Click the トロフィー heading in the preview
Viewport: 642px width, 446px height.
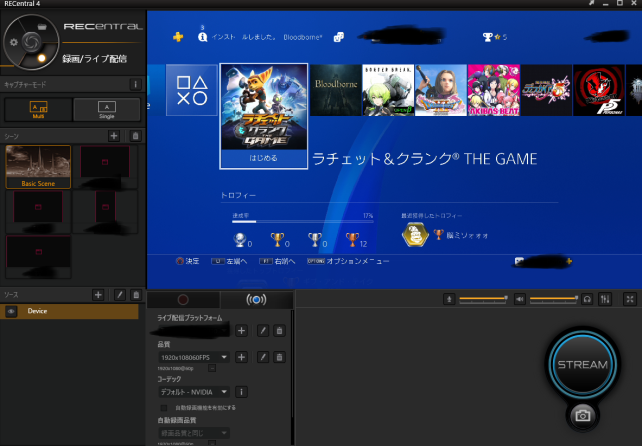point(238,195)
